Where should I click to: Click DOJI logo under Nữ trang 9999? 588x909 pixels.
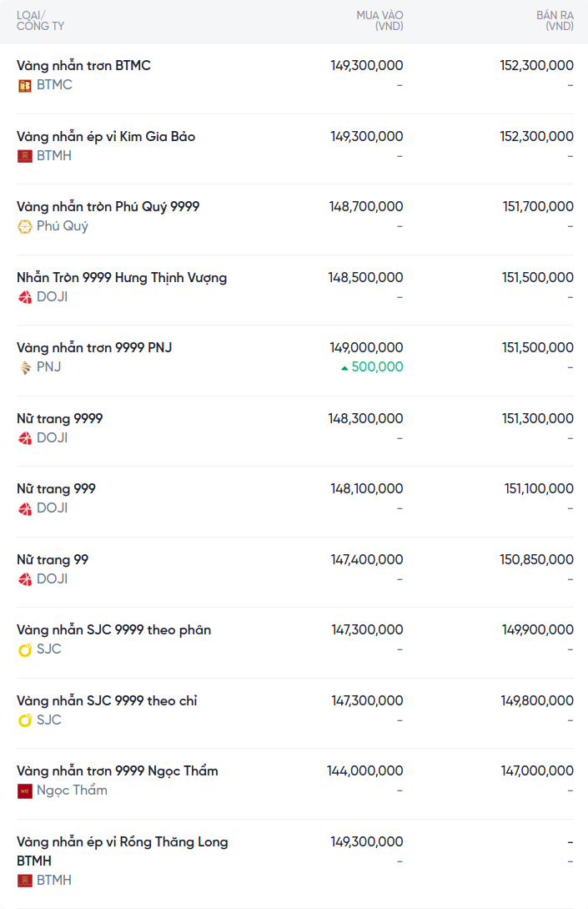click(25, 438)
